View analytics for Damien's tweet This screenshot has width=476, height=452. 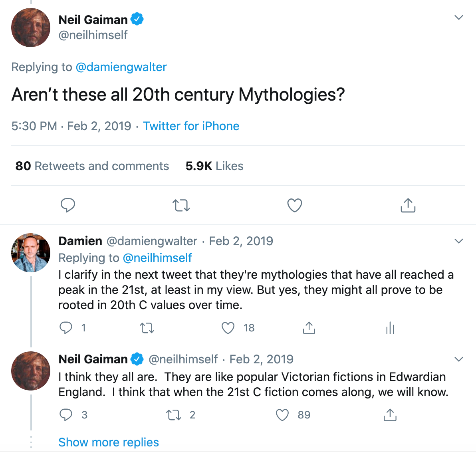390,328
